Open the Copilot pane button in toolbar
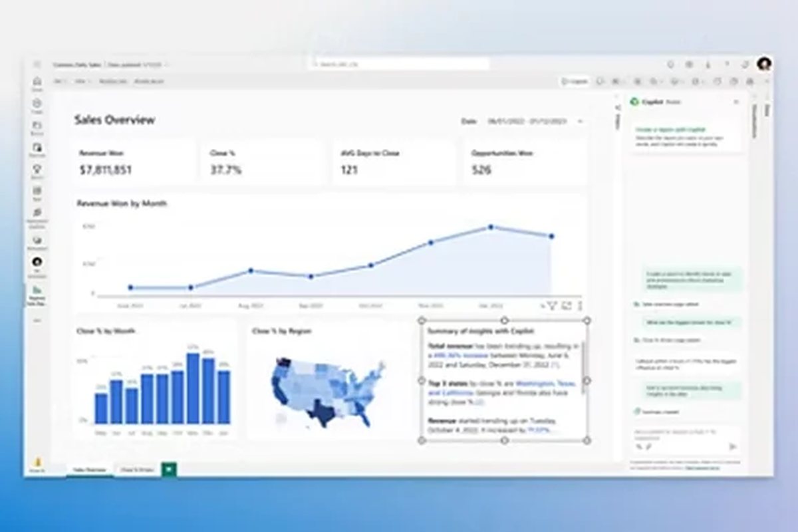The width and height of the screenshot is (798, 532). [575, 81]
